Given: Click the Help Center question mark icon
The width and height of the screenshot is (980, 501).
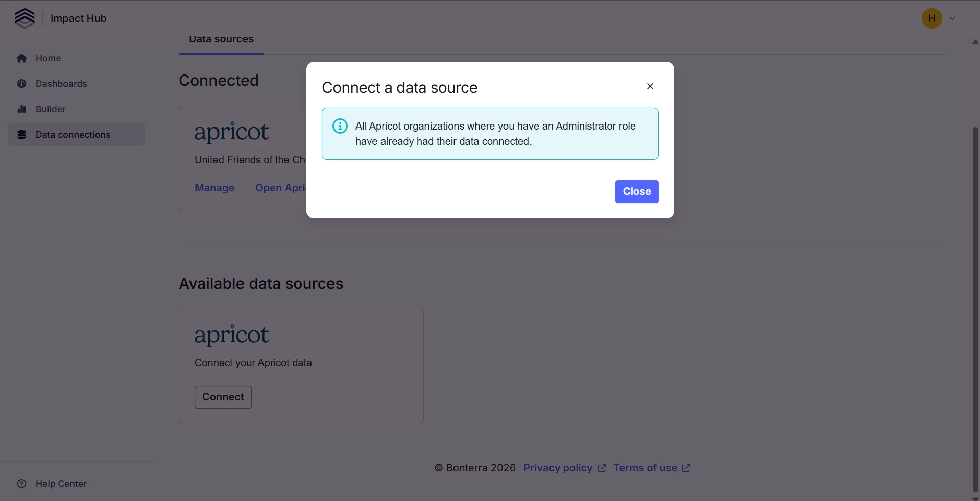Looking at the screenshot, I should tap(21, 484).
